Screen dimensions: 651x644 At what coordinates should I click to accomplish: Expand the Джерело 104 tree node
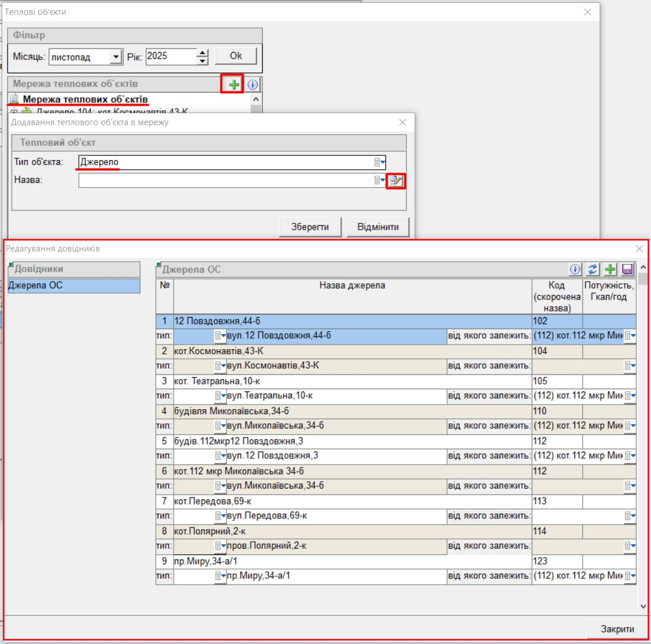point(14,111)
